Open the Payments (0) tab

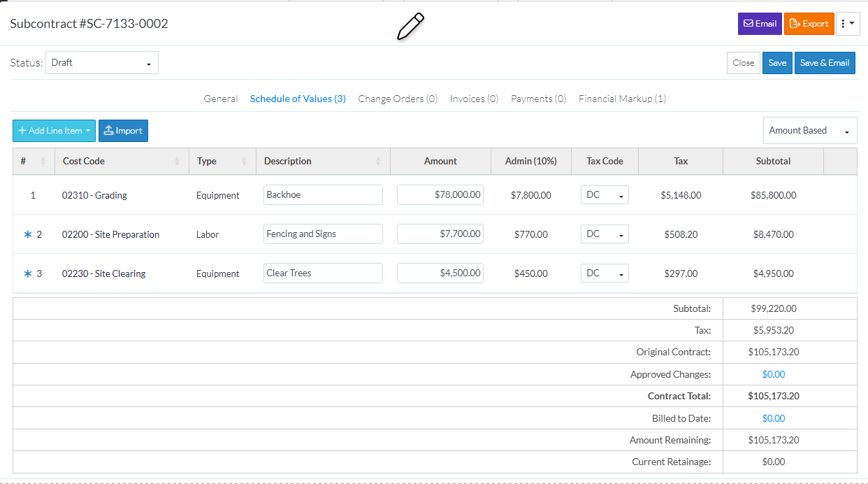coord(538,99)
